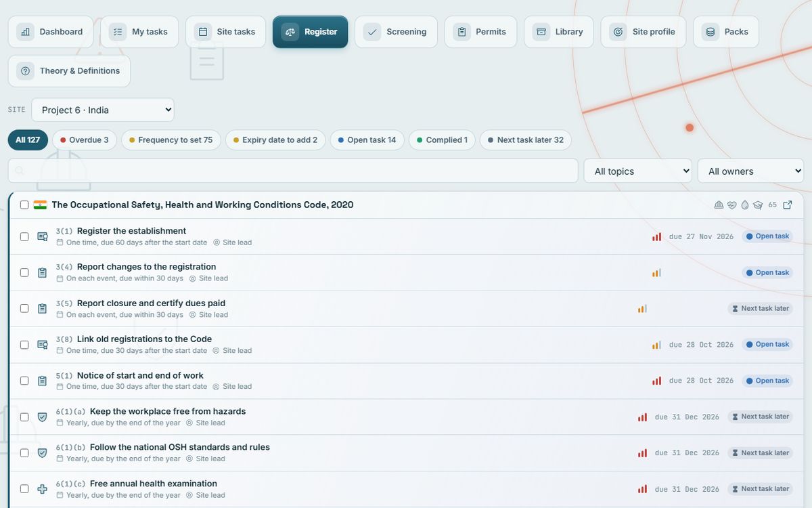Viewport: 812px width, 508px height.
Task: Click the heartbeat health icon in the Code header
Action: click(732, 205)
